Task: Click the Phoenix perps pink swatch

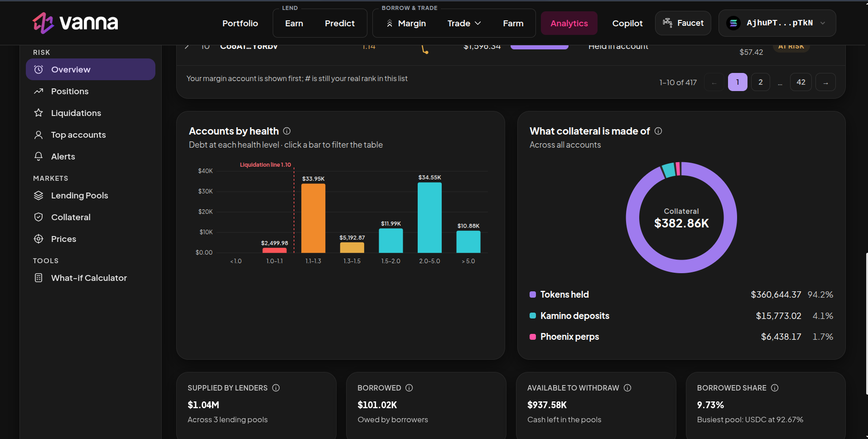Action: click(x=533, y=337)
